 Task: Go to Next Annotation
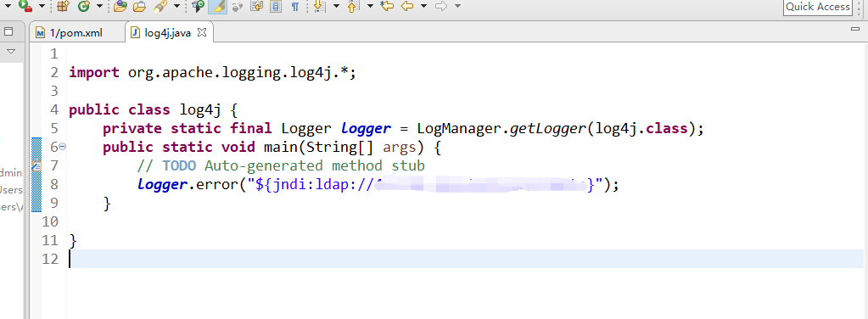[x=319, y=7]
